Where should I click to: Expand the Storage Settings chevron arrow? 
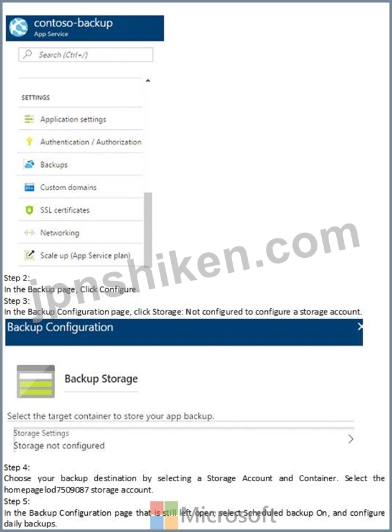[351, 439]
